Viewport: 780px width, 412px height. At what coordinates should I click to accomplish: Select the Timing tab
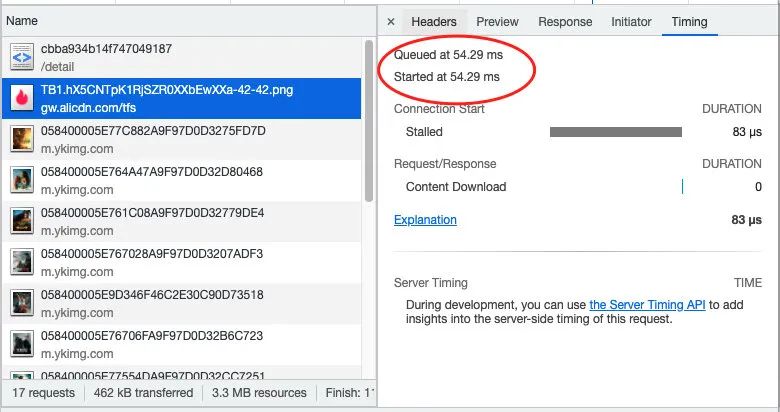[689, 22]
